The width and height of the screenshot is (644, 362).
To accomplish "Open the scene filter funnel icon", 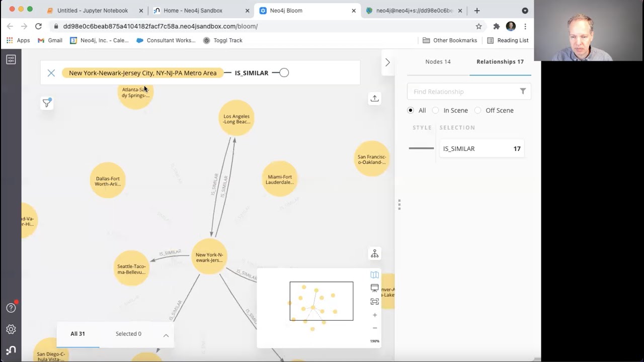I will pos(47,103).
